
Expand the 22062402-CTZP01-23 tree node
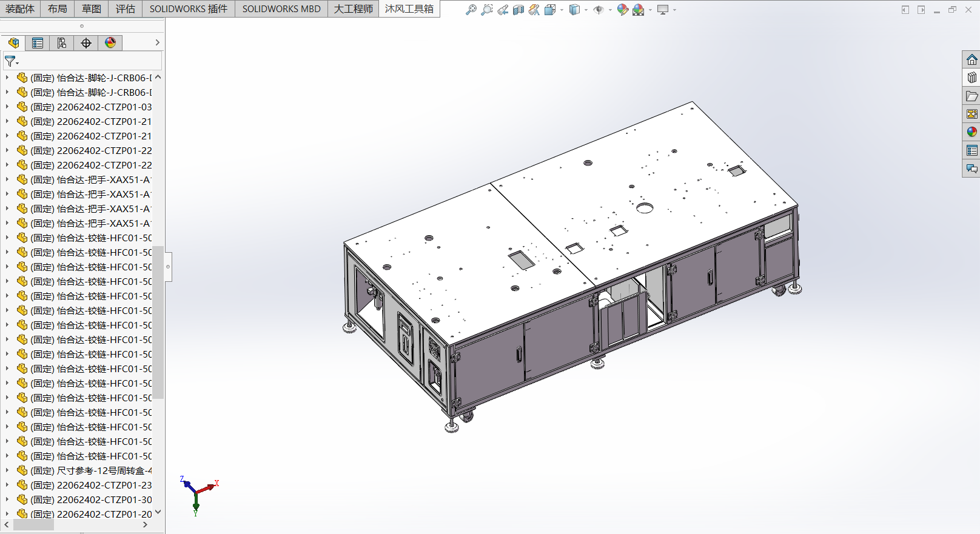(7, 485)
